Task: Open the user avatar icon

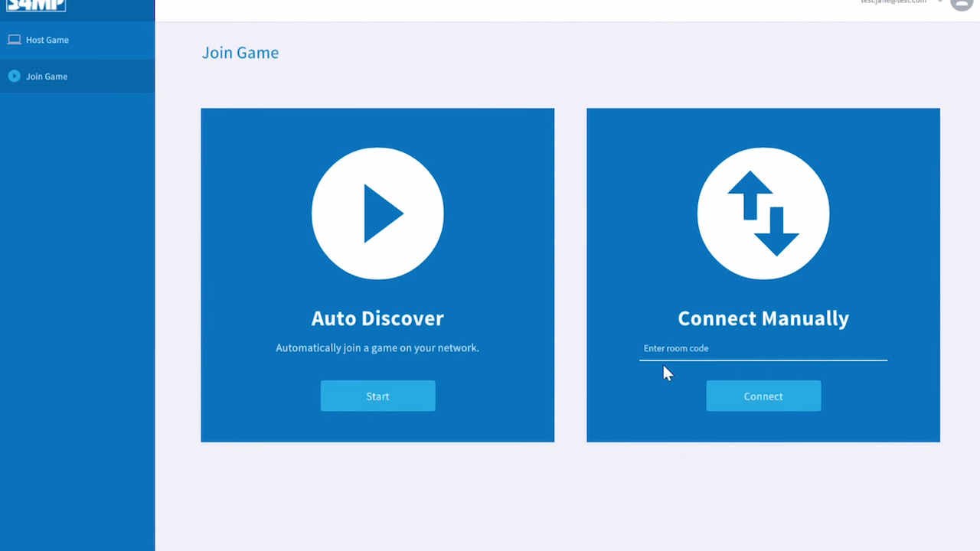Action: (961, 3)
